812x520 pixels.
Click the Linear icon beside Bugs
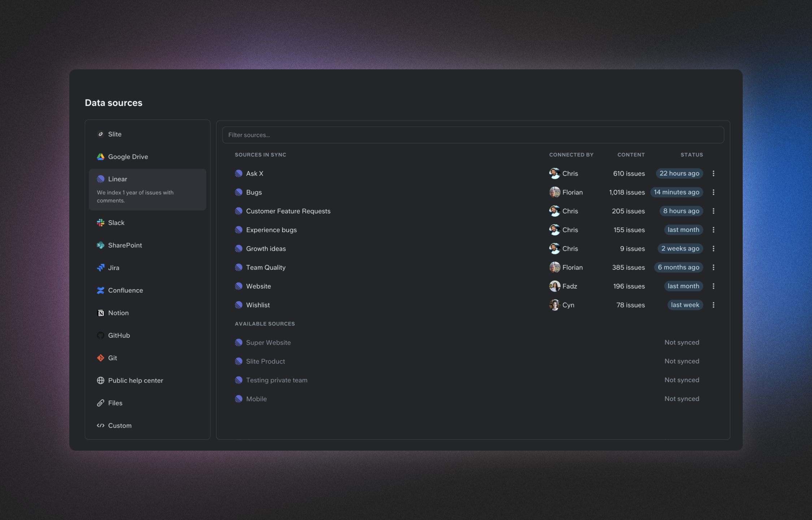239,192
